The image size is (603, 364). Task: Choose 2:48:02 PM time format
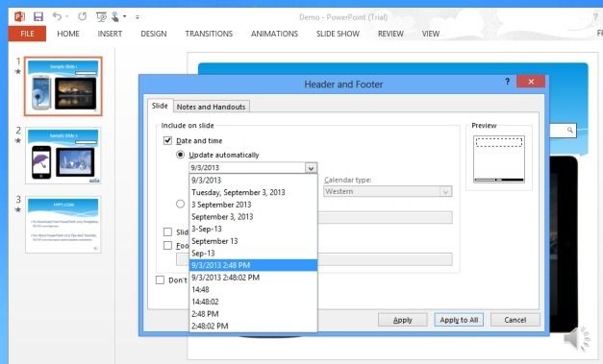pyautogui.click(x=253, y=326)
